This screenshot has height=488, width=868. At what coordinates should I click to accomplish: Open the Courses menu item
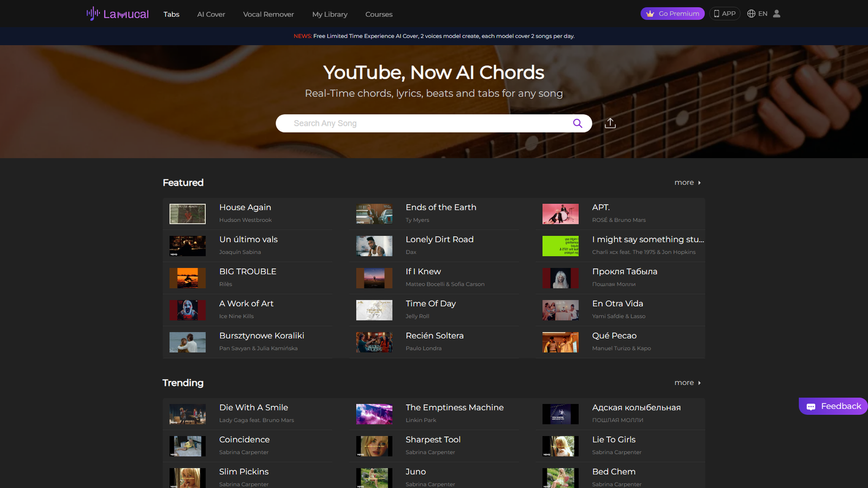379,14
